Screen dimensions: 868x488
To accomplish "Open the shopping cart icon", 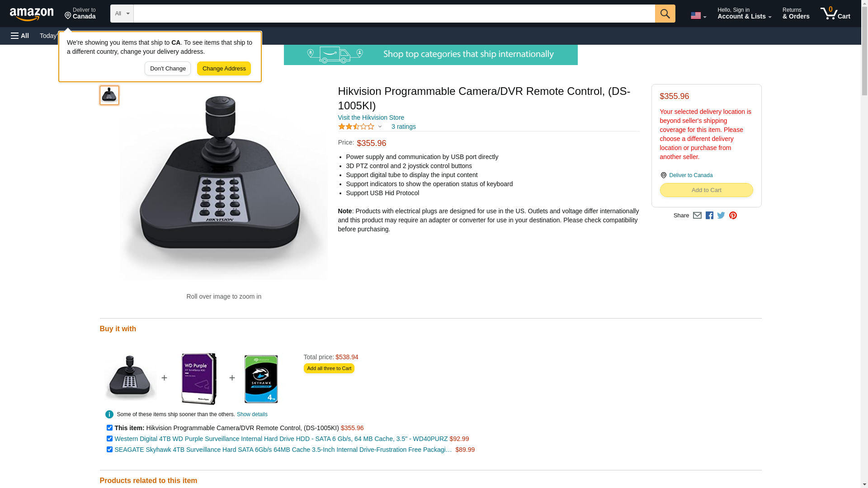I will pyautogui.click(x=835, y=14).
